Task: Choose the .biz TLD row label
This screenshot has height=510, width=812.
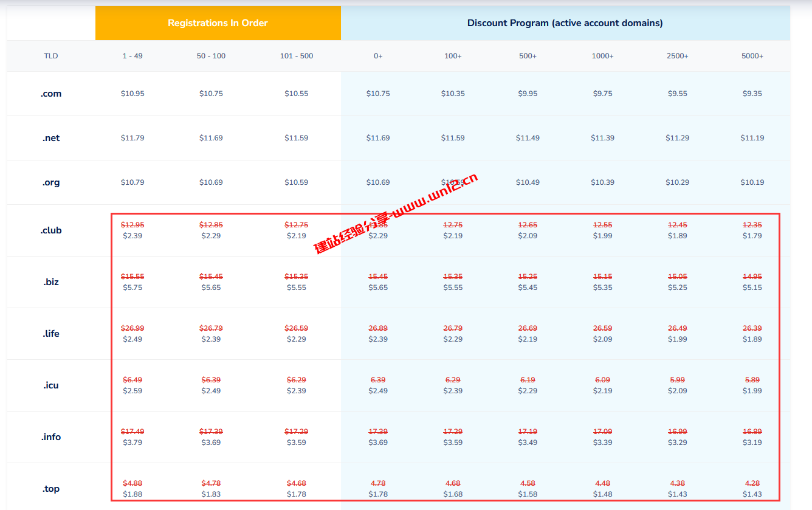Action: pos(51,282)
